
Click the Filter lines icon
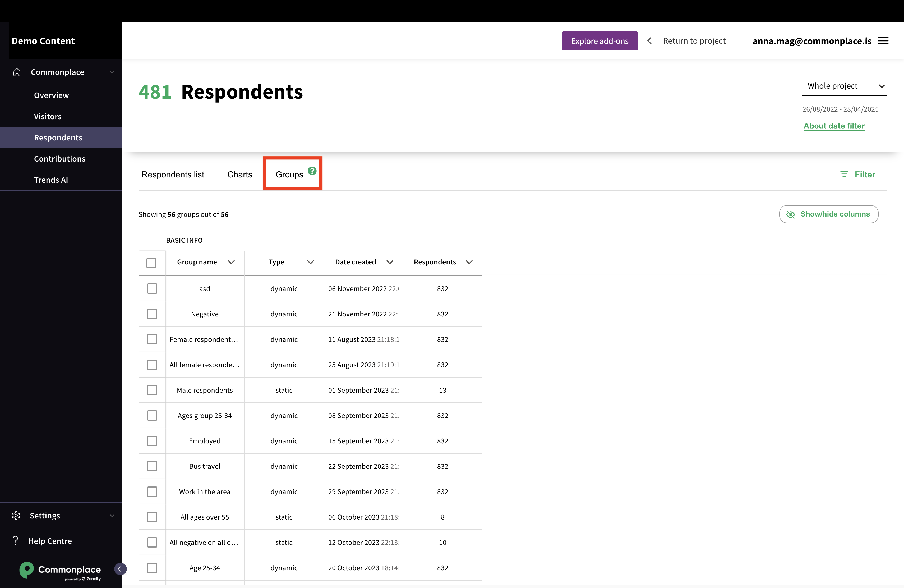pos(844,174)
